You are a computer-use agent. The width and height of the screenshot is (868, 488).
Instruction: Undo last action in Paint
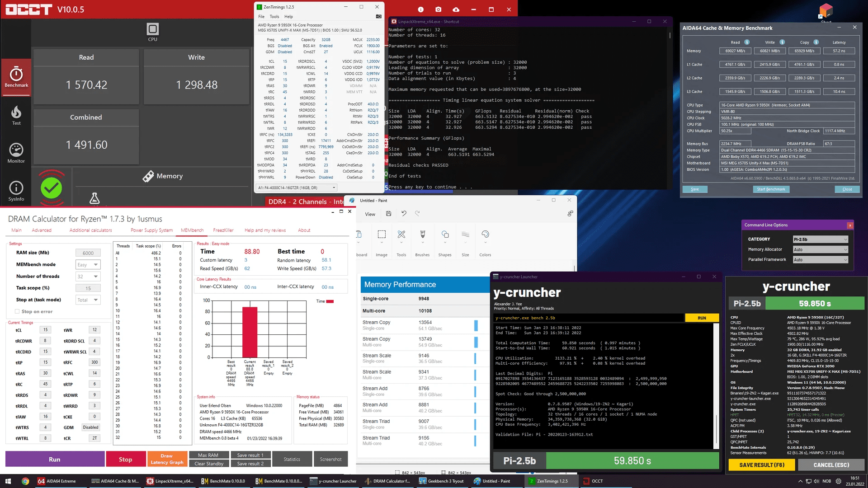[x=404, y=214]
